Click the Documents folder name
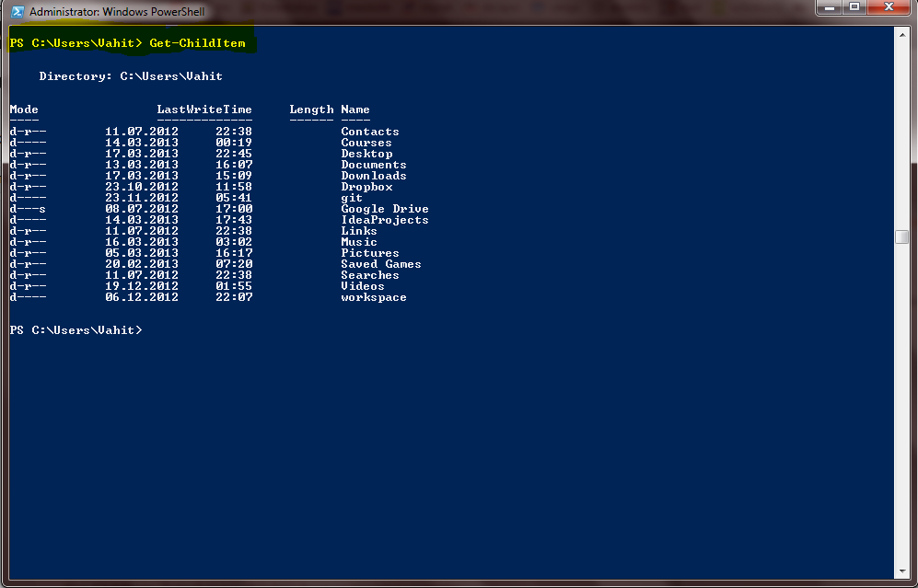The height and width of the screenshot is (588, 918). click(x=374, y=165)
